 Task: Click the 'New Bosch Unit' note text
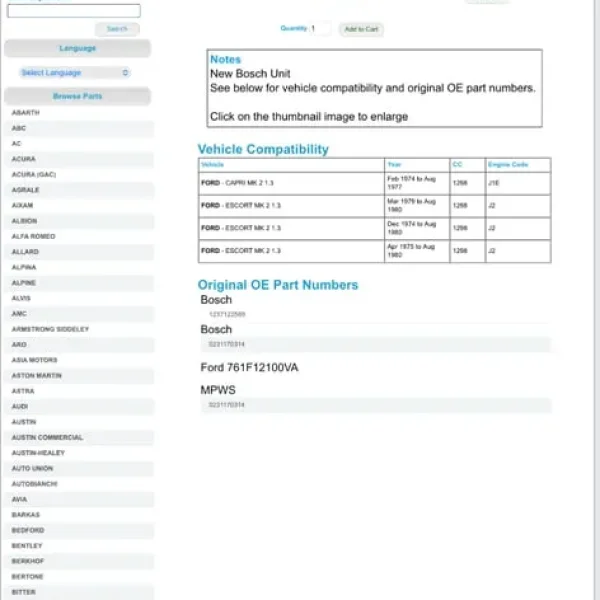(250, 73)
